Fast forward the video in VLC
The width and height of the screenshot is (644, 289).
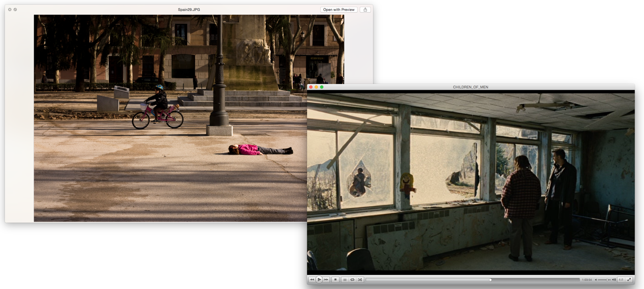tap(326, 279)
